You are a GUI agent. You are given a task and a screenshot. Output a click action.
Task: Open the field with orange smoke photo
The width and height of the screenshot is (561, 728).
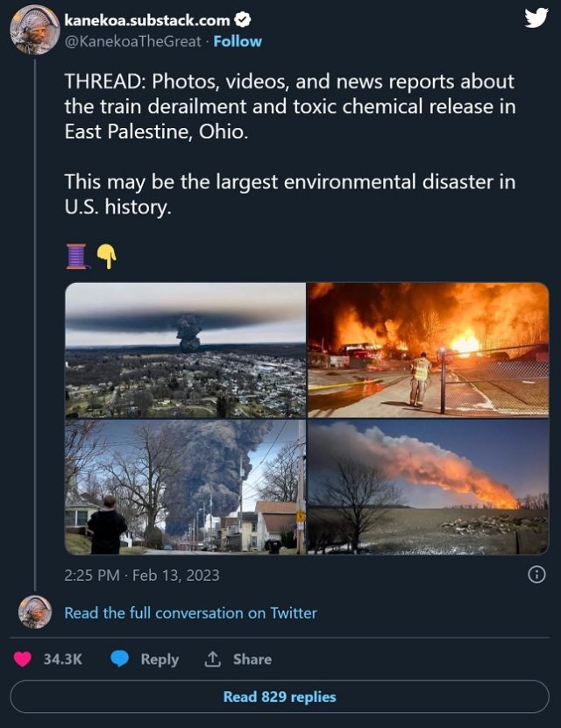tap(430, 491)
